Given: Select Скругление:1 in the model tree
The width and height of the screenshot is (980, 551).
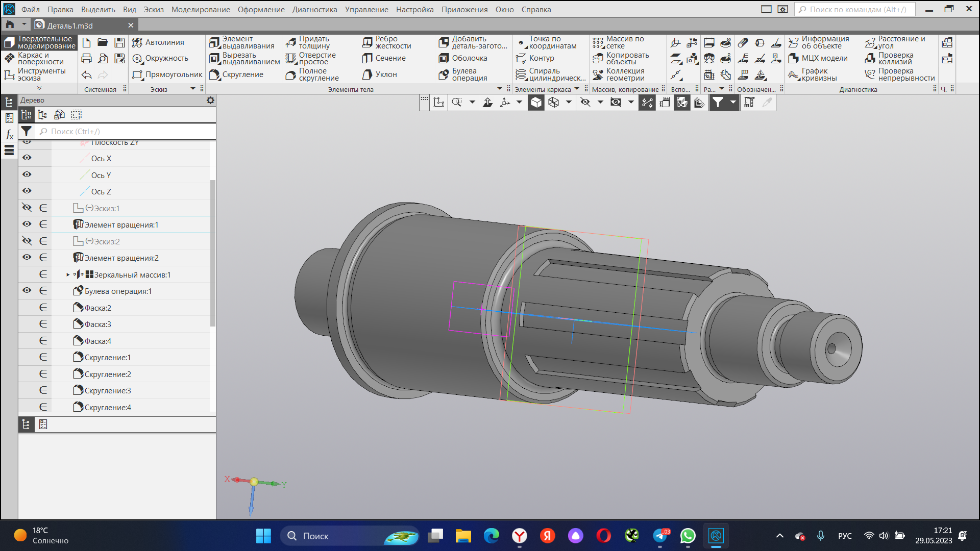Looking at the screenshot, I should (108, 357).
